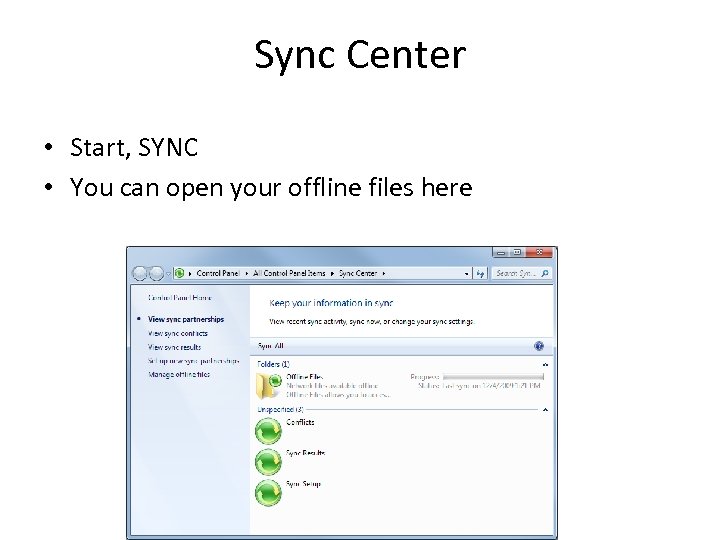This screenshot has width=720, height=540.
Task: Open Set up new sync partnerships
Action: [194, 361]
